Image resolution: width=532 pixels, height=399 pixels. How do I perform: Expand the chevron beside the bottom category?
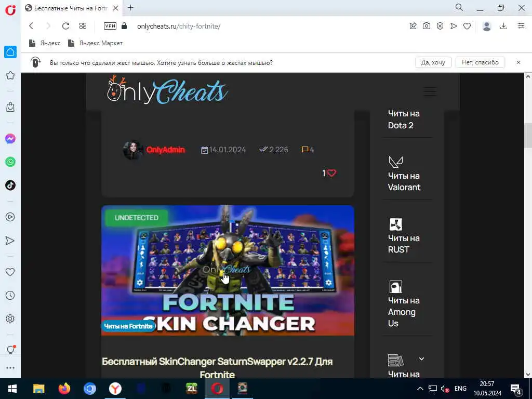[421, 358]
